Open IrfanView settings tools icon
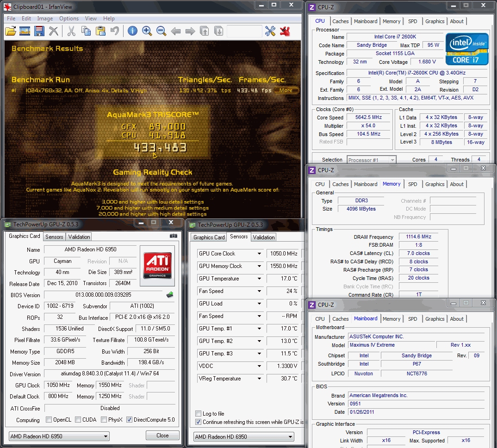The width and height of the screenshot is (497, 448). pos(270,31)
